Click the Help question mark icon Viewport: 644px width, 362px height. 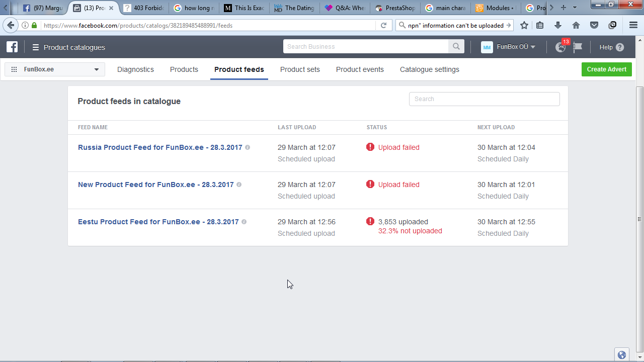[x=620, y=47]
